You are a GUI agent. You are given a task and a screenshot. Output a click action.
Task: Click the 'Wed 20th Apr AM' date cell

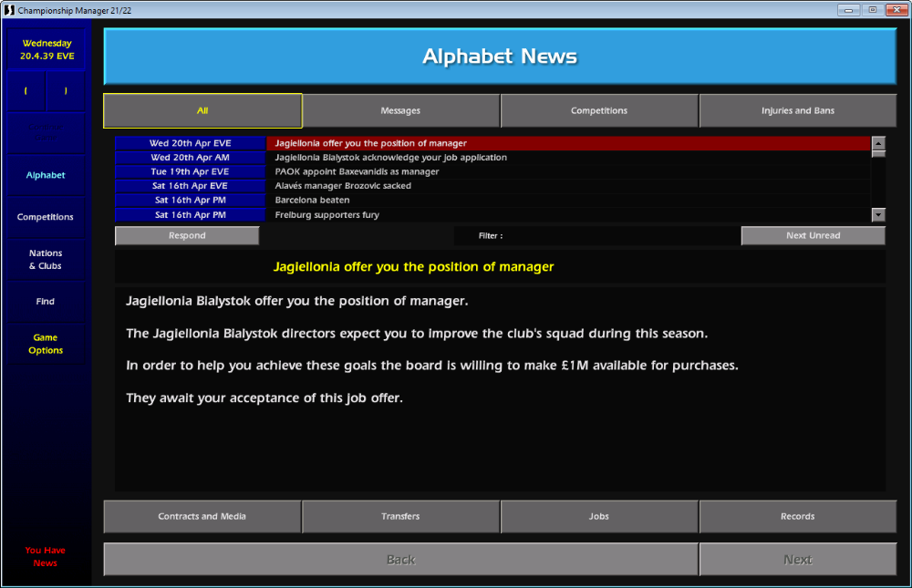(x=191, y=158)
